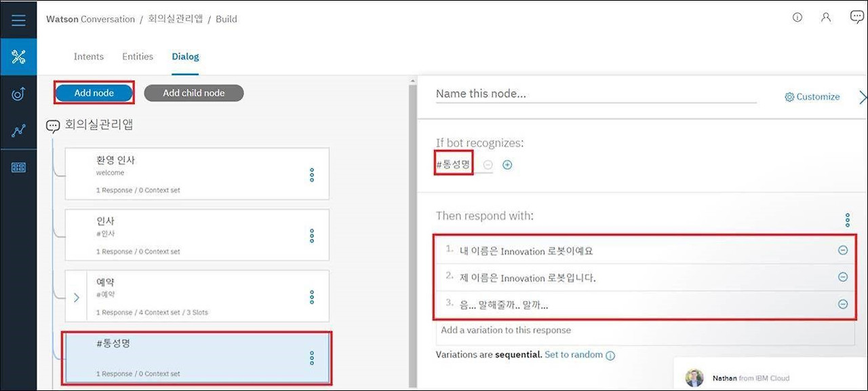Open the hamburger navigation menu
This screenshot has height=391, width=868.
click(18, 20)
